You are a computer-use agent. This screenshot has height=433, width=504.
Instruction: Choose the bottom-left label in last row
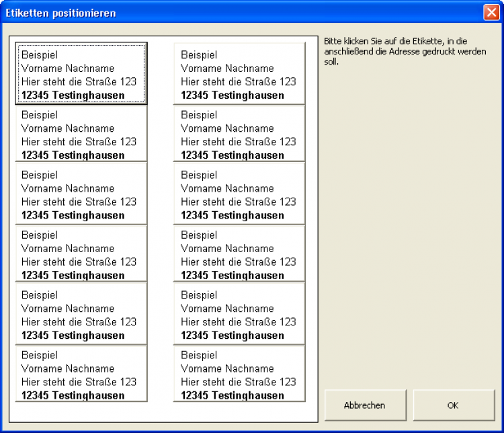pyautogui.click(x=81, y=375)
